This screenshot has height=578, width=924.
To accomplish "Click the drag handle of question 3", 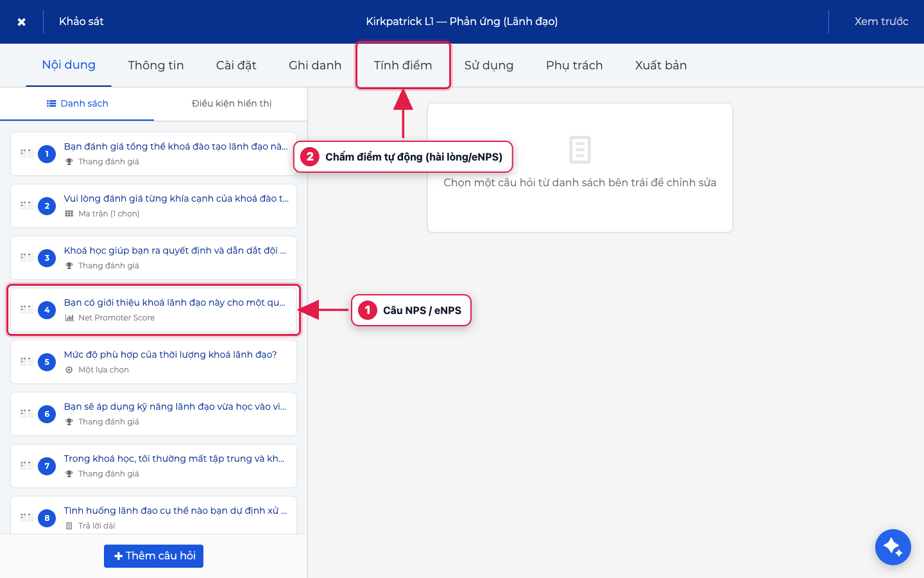I will [x=26, y=258].
